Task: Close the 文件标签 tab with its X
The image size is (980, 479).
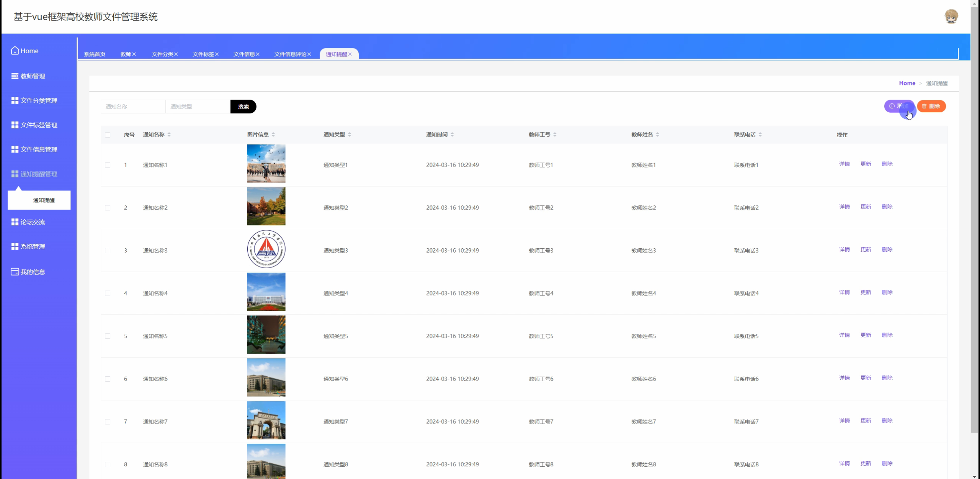Action: (x=217, y=54)
